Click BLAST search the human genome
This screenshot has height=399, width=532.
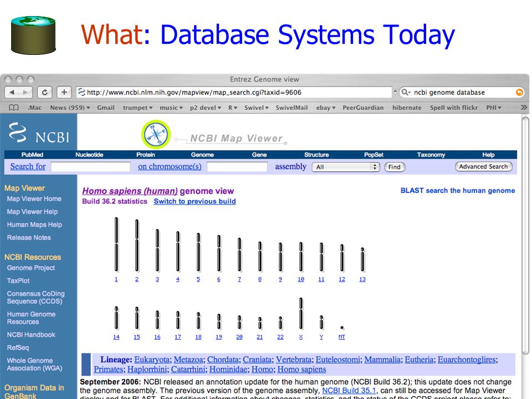[458, 190]
